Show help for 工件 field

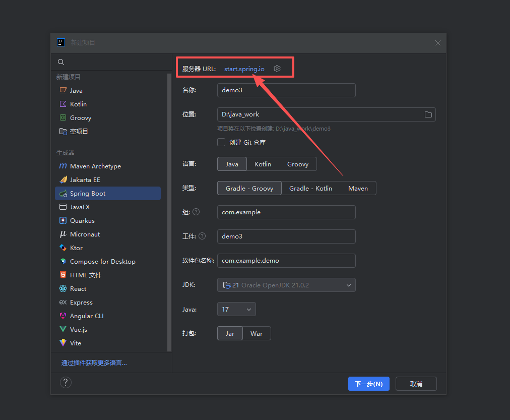coord(202,236)
